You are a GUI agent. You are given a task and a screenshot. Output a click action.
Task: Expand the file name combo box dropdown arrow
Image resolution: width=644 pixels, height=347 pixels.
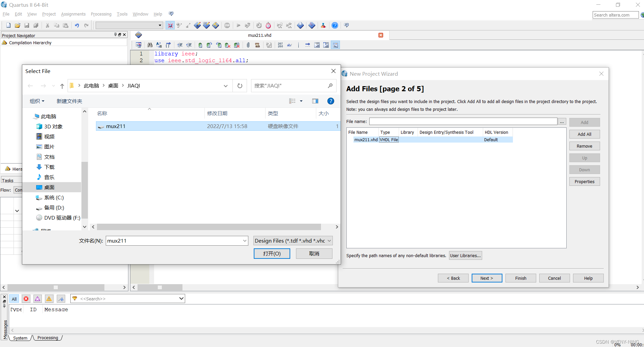pyautogui.click(x=245, y=241)
